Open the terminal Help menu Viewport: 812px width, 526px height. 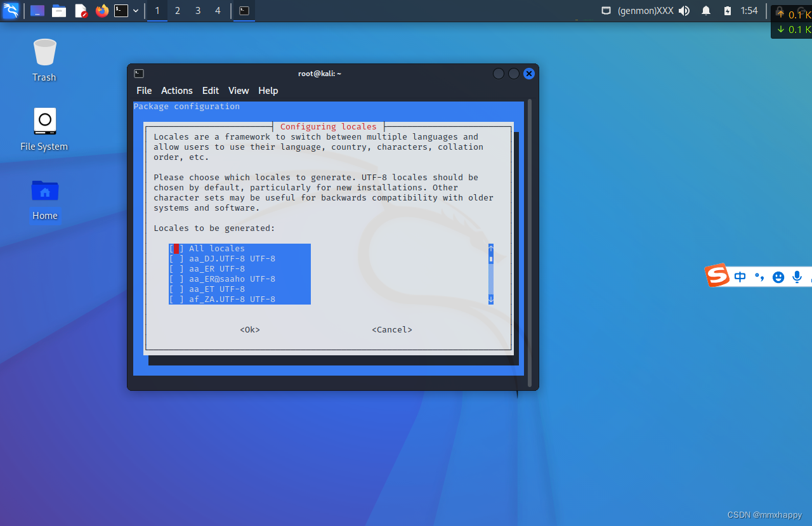[268, 91]
